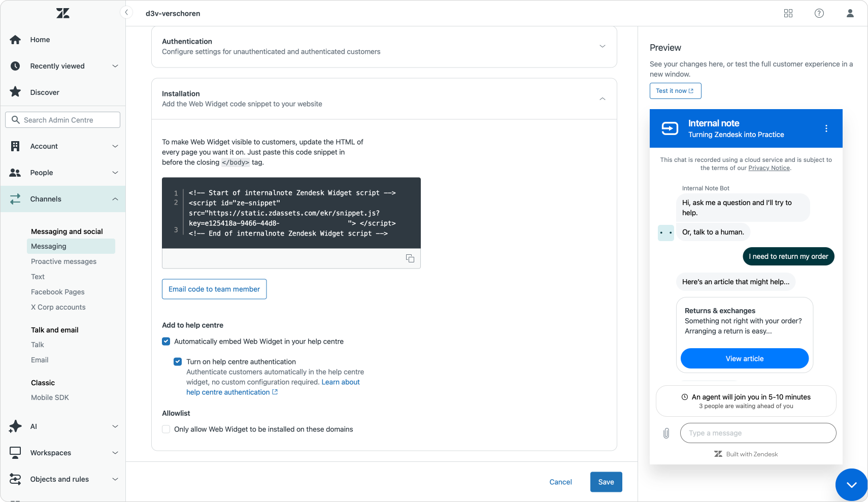Click the People icon in sidebar
The image size is (868, 502).
[x=15, y=173]
